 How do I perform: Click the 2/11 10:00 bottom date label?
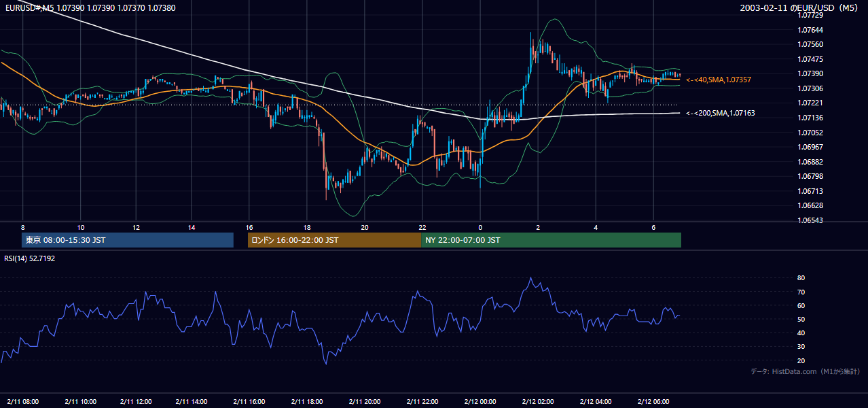[80, 401]
